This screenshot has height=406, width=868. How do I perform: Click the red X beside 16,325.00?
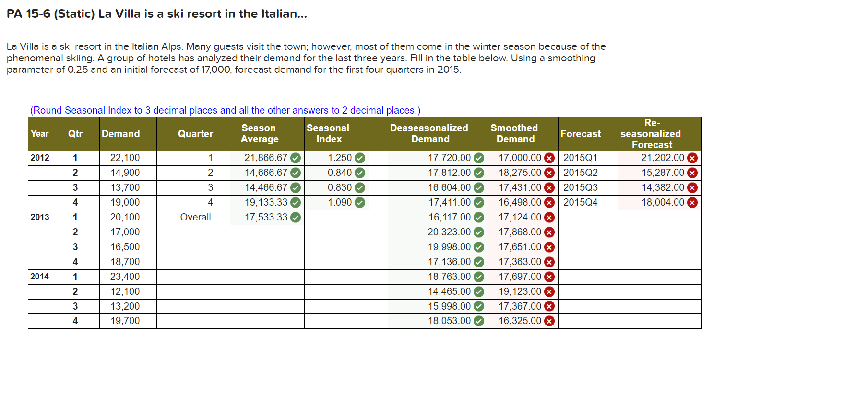coord(549,321)
